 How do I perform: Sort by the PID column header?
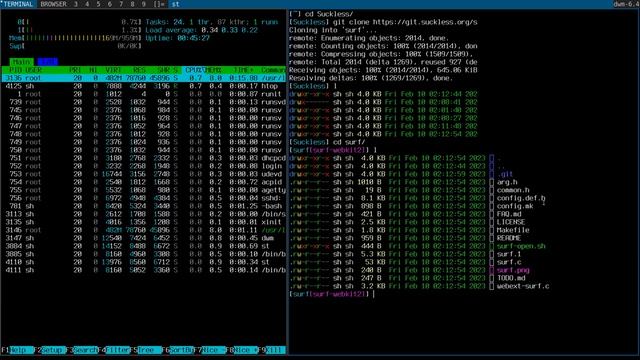coord(16,70)
